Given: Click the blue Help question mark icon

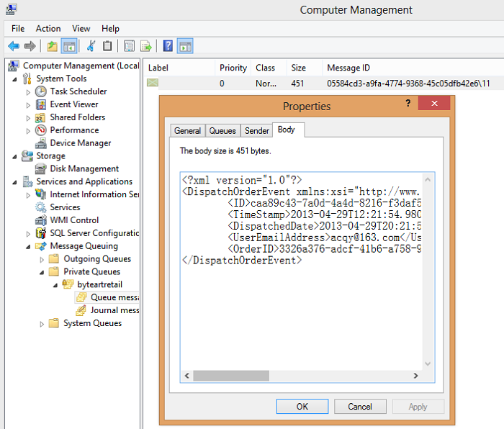Looking at the screenshot, I should coord(168,46).
